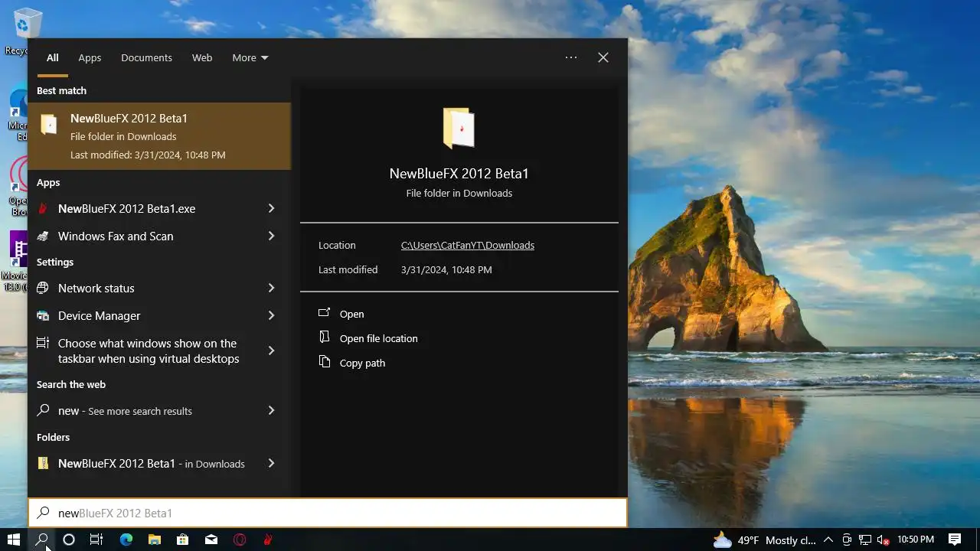The width and height of the screenshot is (980, 551).
Task: Click the Copy path icon
Action: click(325, 362)
